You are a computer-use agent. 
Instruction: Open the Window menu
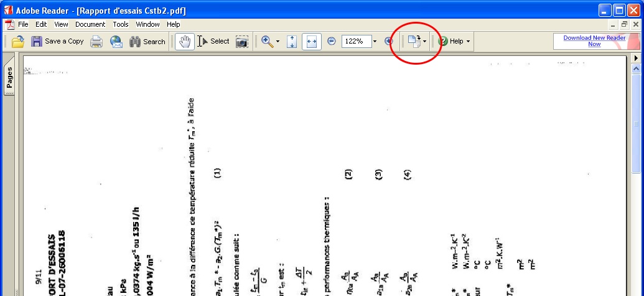[148, 24]
